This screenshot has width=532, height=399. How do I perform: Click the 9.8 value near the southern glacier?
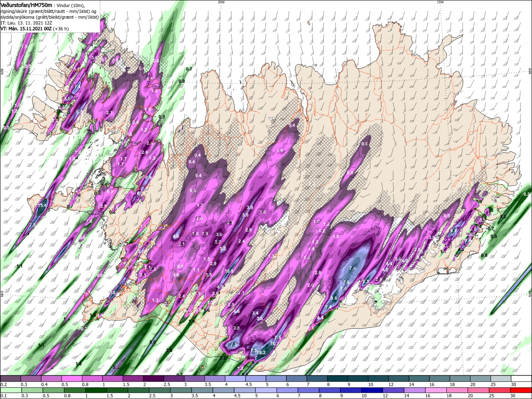point(334,298)
